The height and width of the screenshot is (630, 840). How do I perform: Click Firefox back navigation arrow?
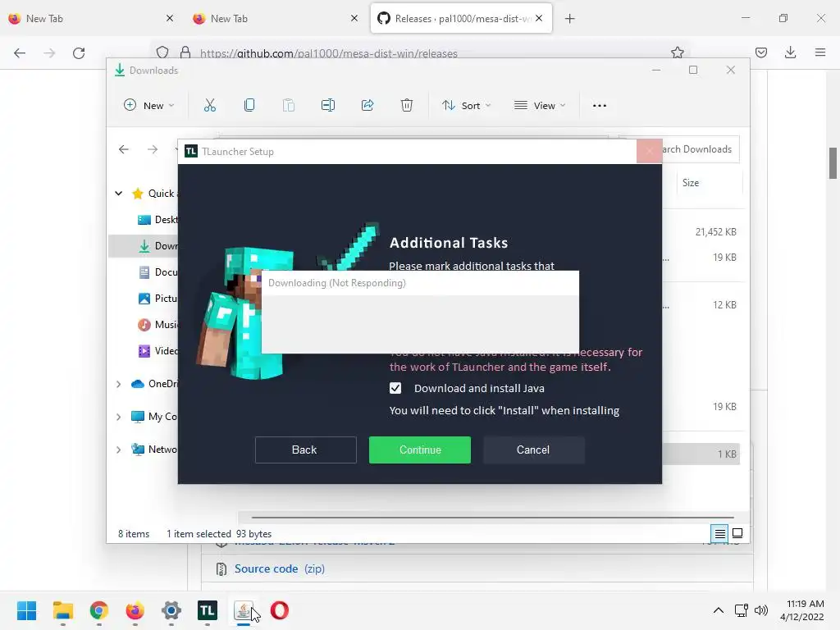[x=20, y=52]
